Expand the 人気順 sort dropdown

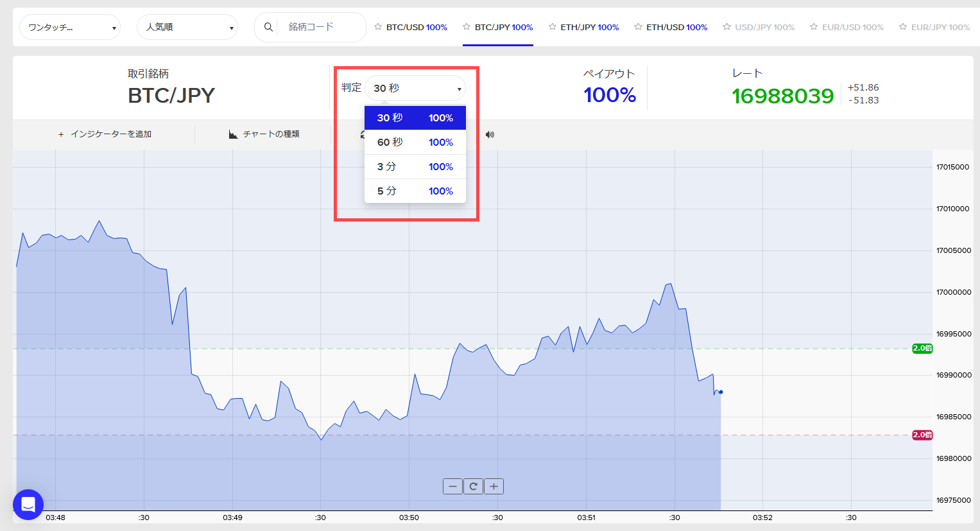click(x=187, y=28)
